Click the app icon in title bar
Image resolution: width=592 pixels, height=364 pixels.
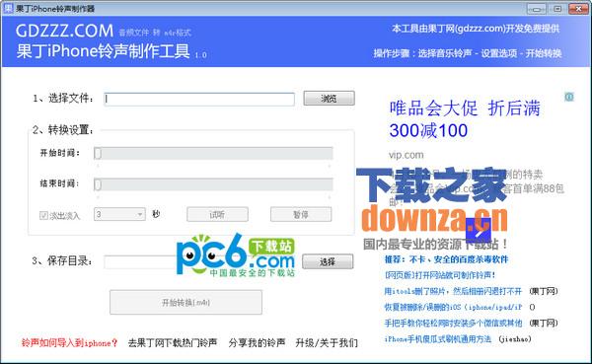[x=8, y=8]
